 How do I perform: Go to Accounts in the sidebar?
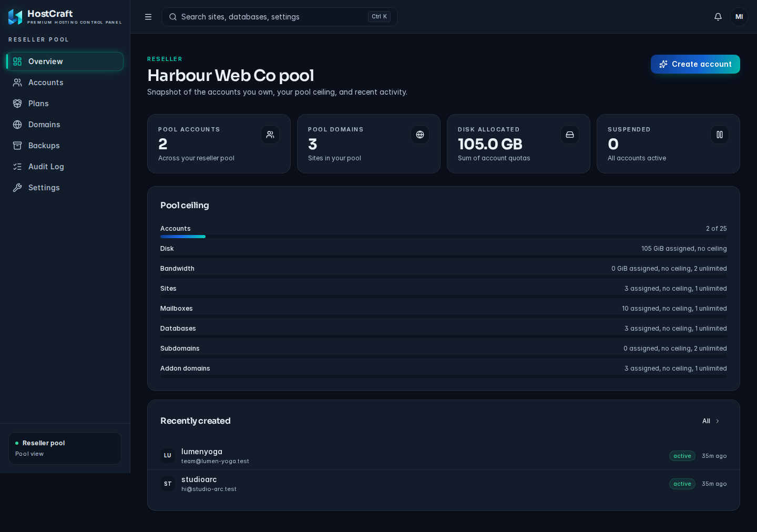65,83
